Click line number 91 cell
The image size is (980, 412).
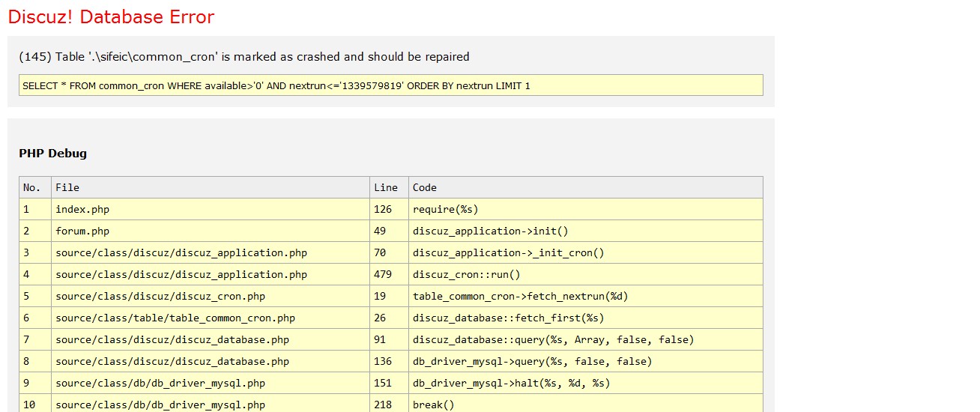(x=389, y=339)
